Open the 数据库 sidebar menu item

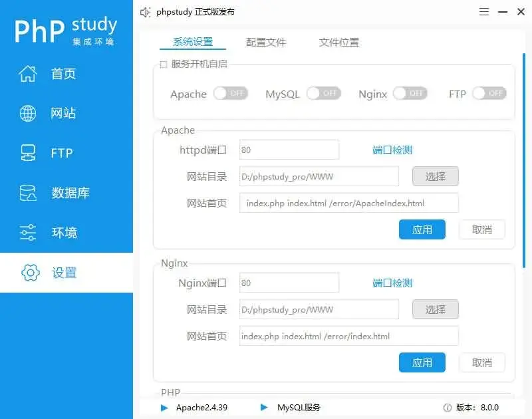pos(66,193)
